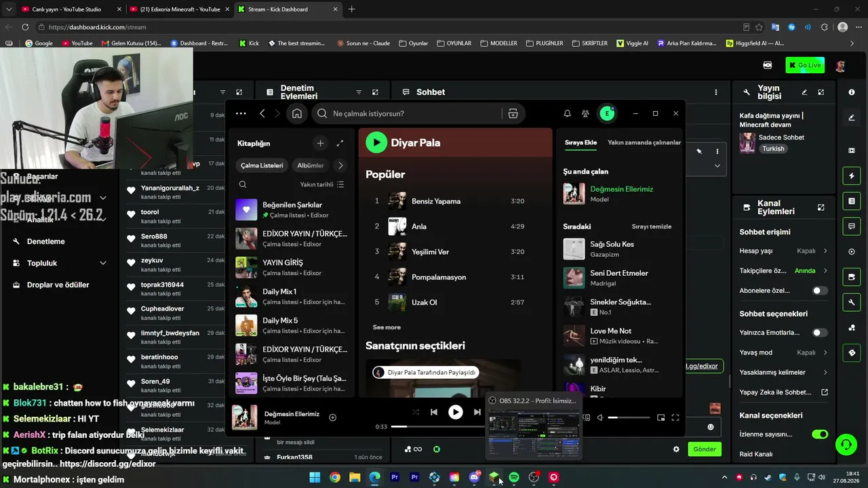The image size is (868, 488).
Task: Open Spotify mini player
Action: click(660, 418)
